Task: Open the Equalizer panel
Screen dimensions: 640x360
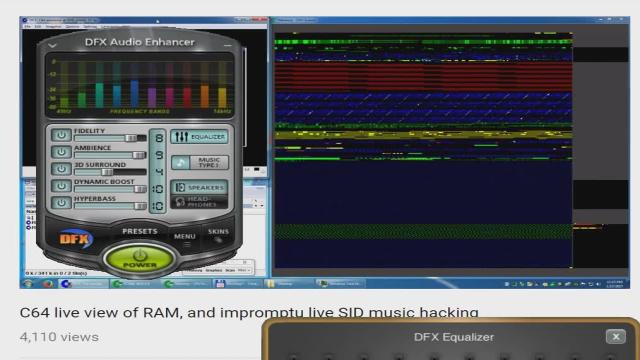Action: (x=199, y=137)
